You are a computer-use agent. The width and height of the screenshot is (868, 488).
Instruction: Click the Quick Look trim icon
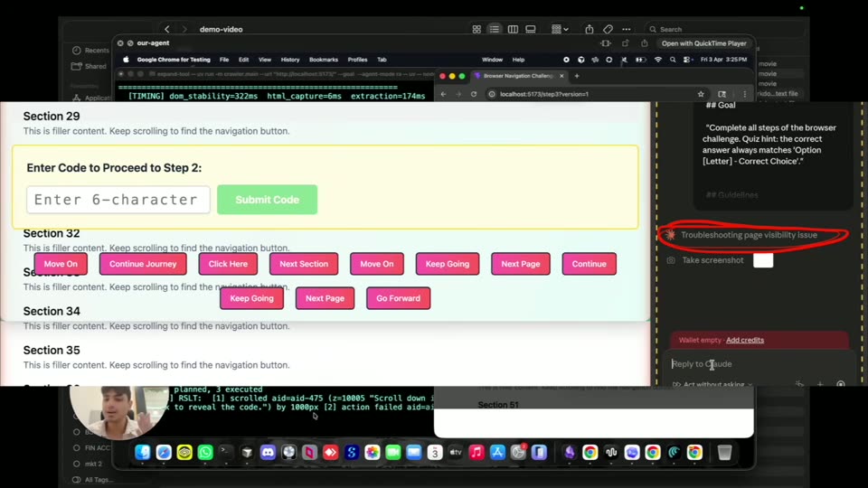(x=606, y=43)
